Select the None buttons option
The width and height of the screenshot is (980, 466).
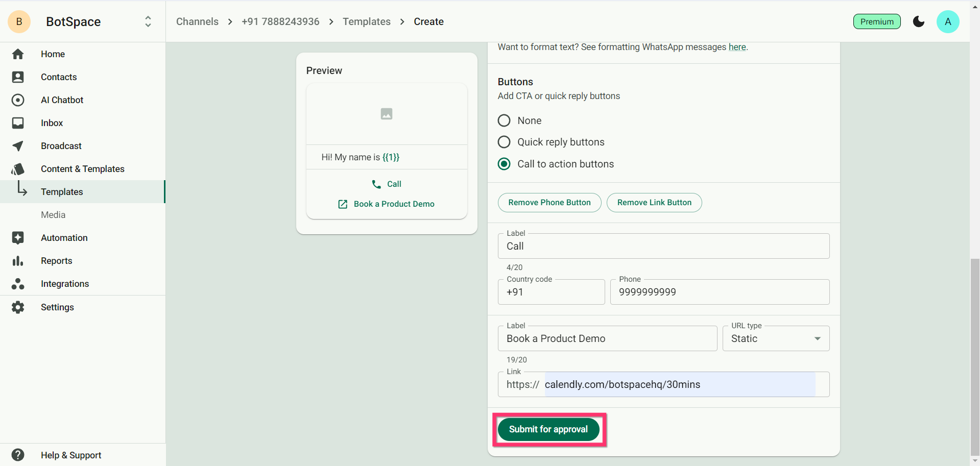tap(504, 120)
